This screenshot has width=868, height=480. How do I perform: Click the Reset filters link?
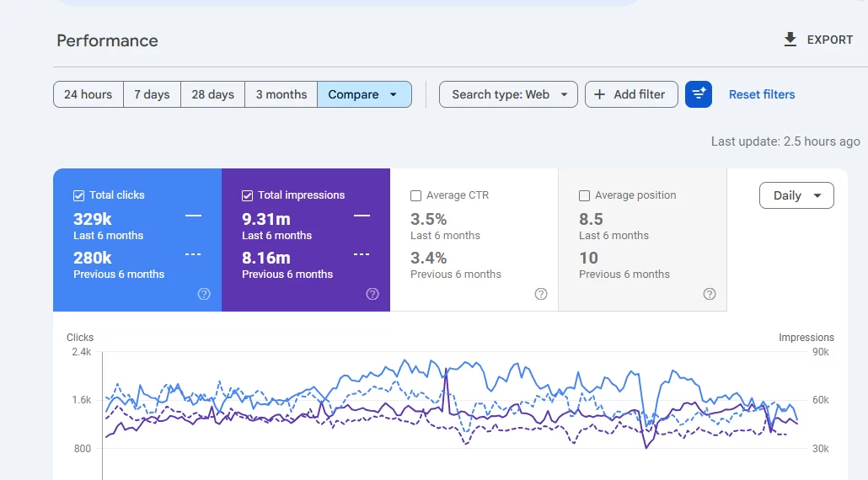[x=762, y=94]
